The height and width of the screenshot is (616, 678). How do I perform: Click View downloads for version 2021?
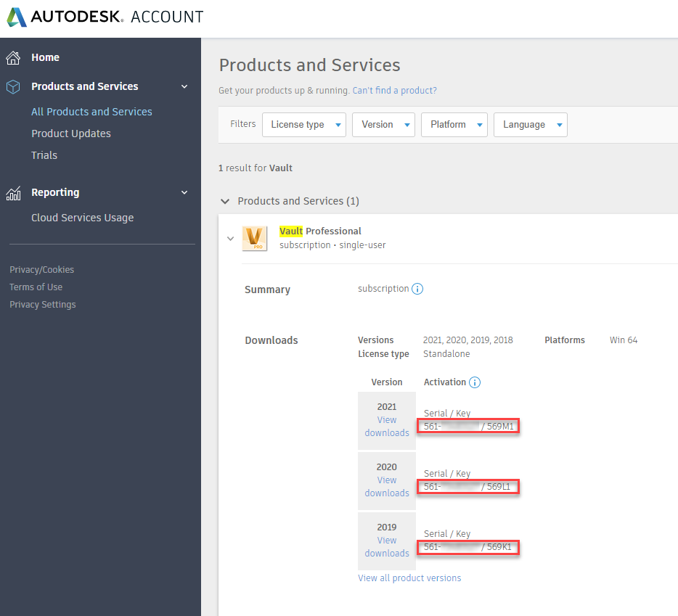coord(387,426)
